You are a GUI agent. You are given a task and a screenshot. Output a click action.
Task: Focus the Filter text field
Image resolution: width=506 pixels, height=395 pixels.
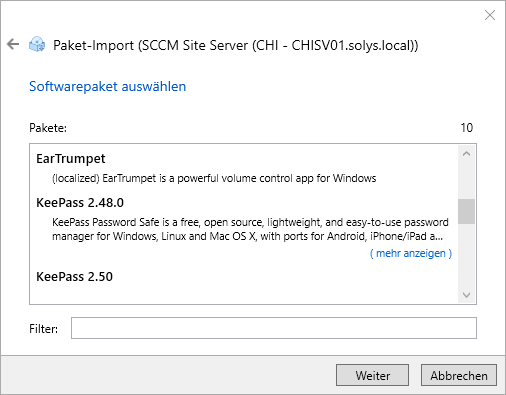pos(274,328)
